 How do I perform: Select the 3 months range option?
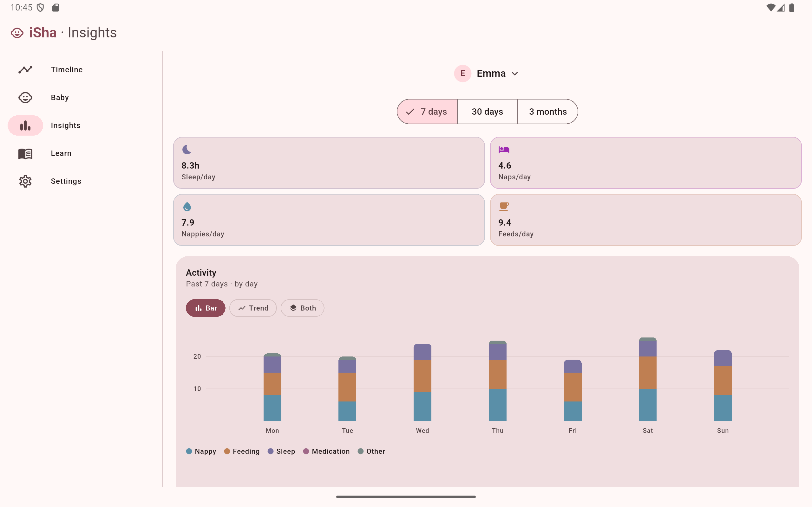[547, 111]
